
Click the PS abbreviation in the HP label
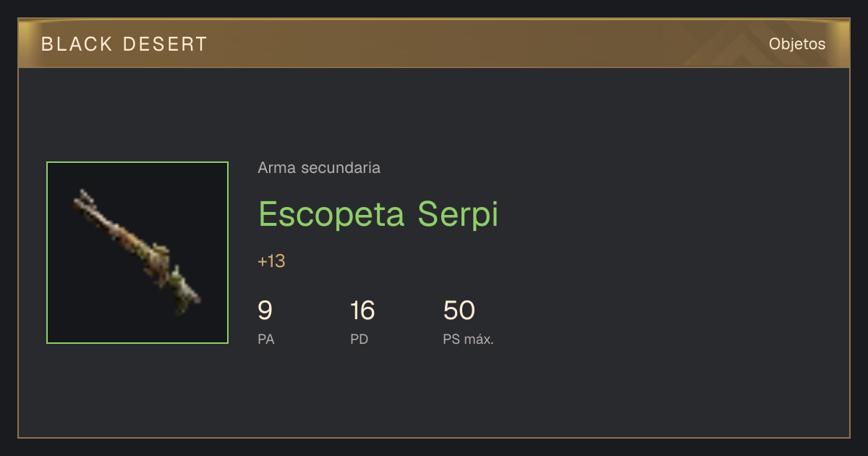(451, 339)
